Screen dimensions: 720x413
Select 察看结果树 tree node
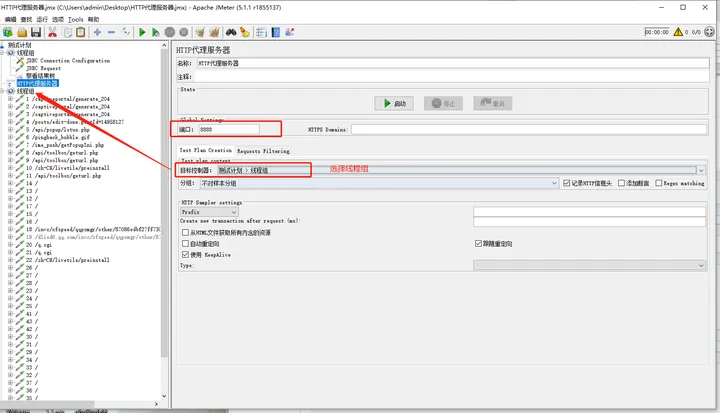(x=40, y=76)
